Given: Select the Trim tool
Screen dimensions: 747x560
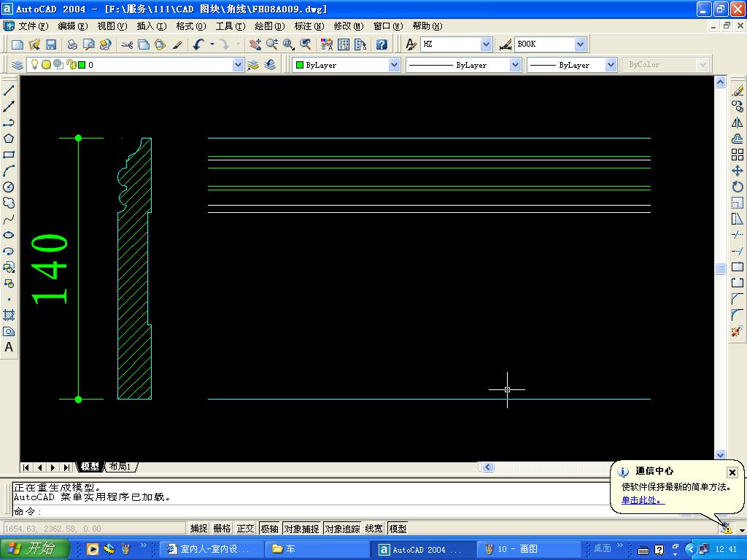Looking at the screenshot, I should pos(738,235).
